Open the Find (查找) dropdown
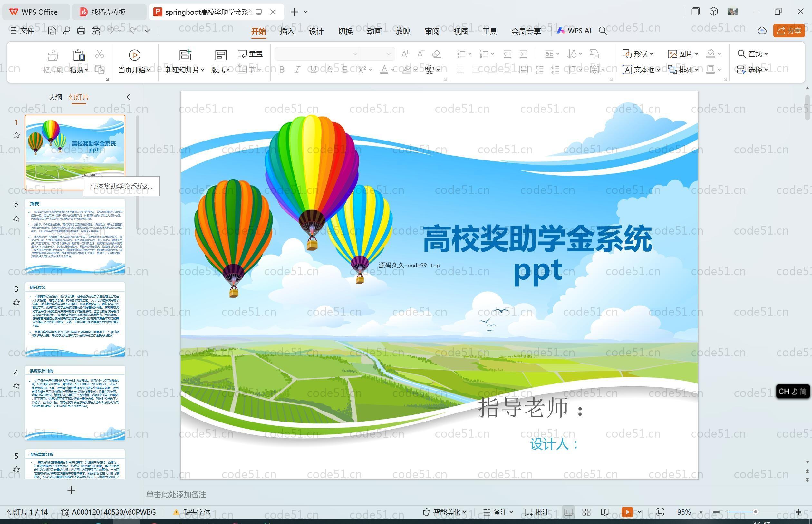The width and height of the screenshot is (812, 524). point(752,54)
